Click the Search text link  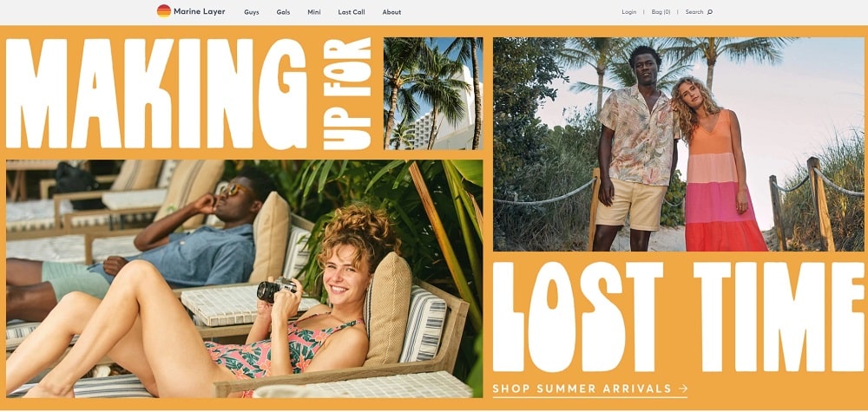click(694, 11)
